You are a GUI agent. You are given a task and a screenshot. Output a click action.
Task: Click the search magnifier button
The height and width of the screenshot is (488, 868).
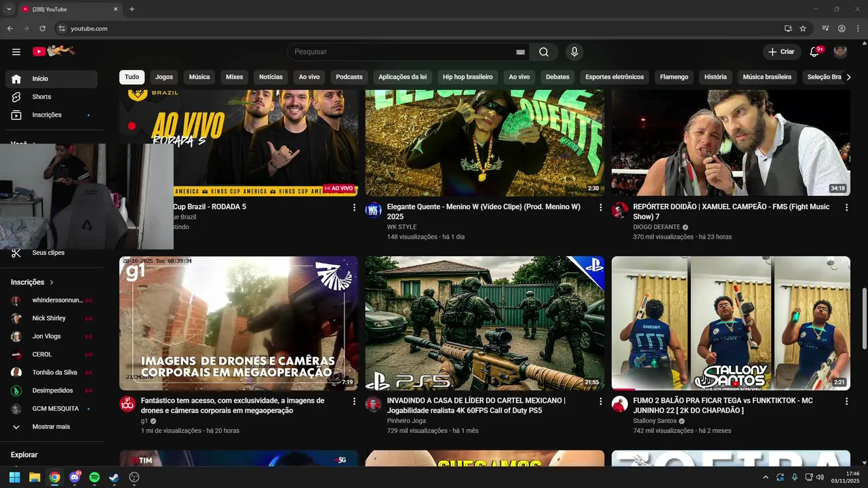pyautogui.click(x=544, y=52)
